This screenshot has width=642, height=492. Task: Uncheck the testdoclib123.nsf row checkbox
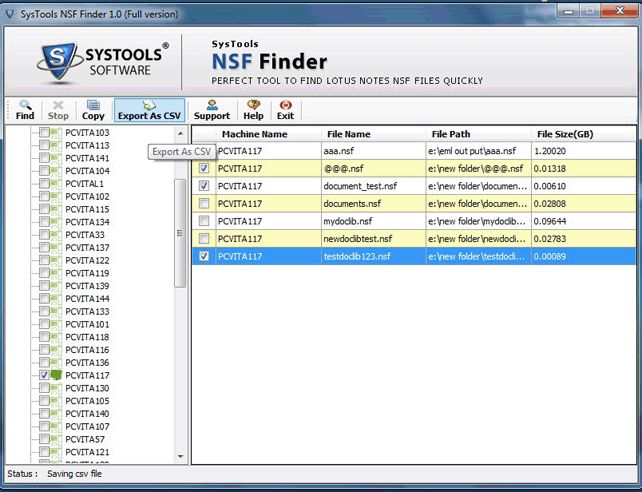pyautogui.click(x=204, y=256)
